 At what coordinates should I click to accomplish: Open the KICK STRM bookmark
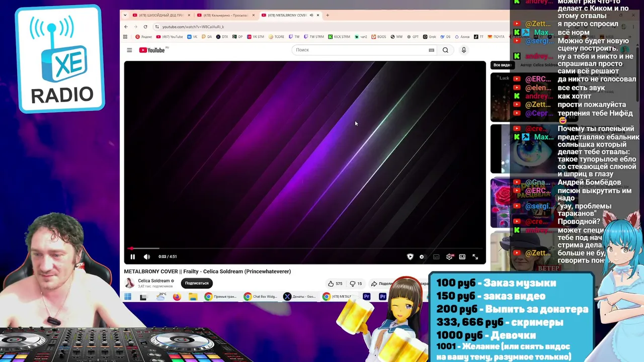pyautogui.click(x=339, y=37)
